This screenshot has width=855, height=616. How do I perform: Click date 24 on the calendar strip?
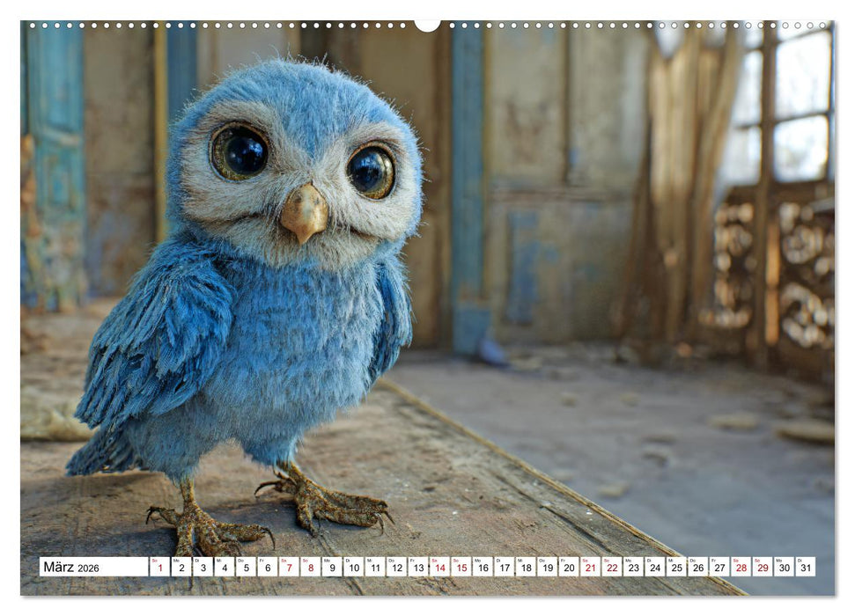pos(655,567)
